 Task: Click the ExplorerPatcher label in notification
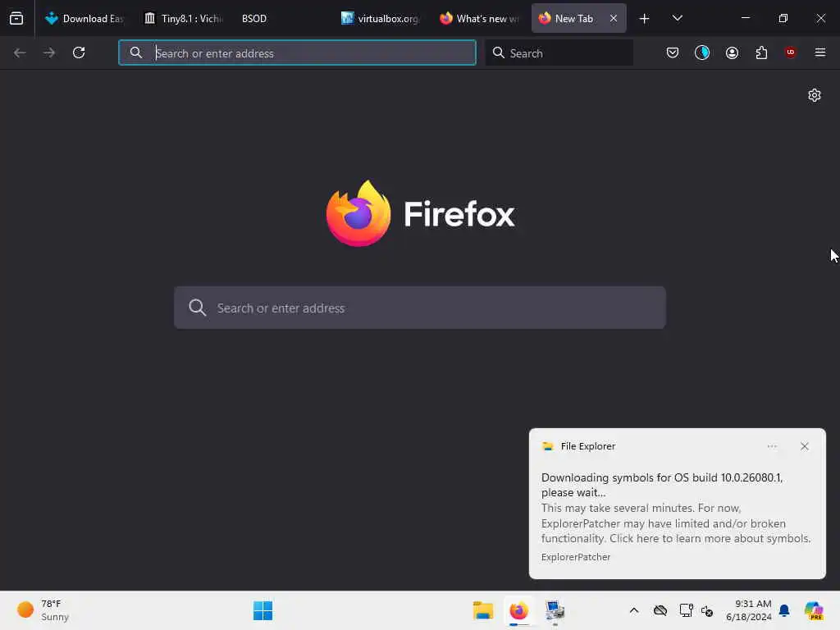[x=575, y=557]
